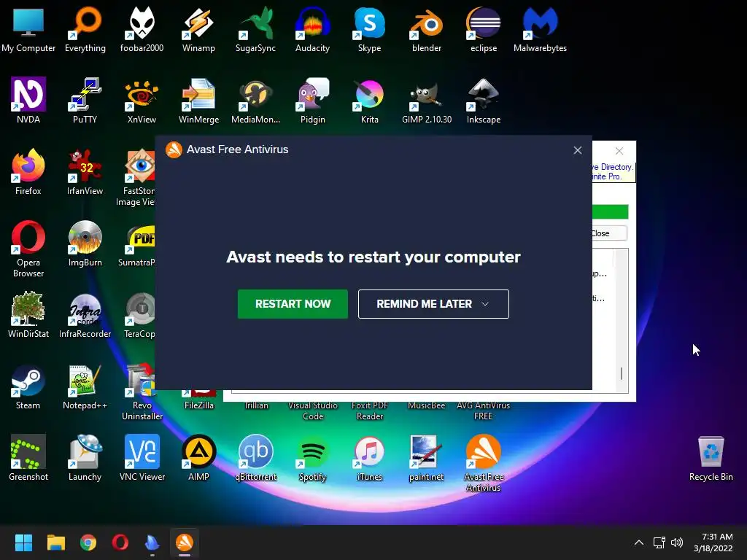Screen dimensions: 747x560
Task: Select the WinDirStat desktop shortcut
Action: [x=28, y=315]
